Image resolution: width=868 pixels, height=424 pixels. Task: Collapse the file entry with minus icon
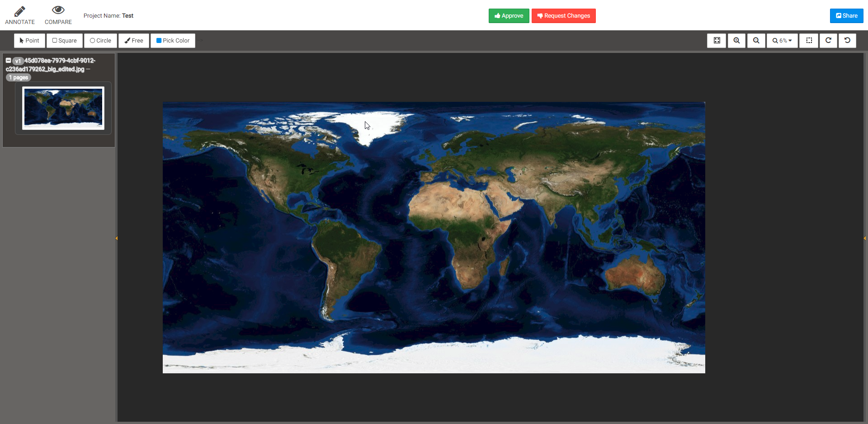[8, 60]
